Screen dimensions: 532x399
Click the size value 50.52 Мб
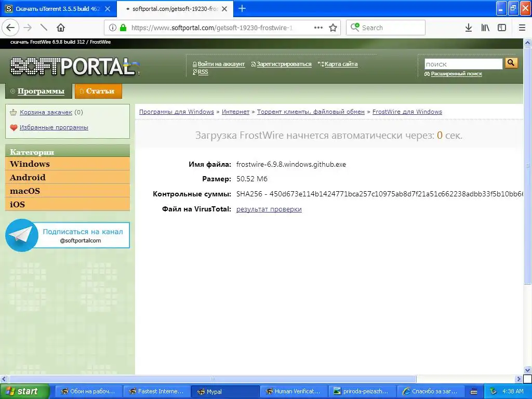[x=252, y=179]
